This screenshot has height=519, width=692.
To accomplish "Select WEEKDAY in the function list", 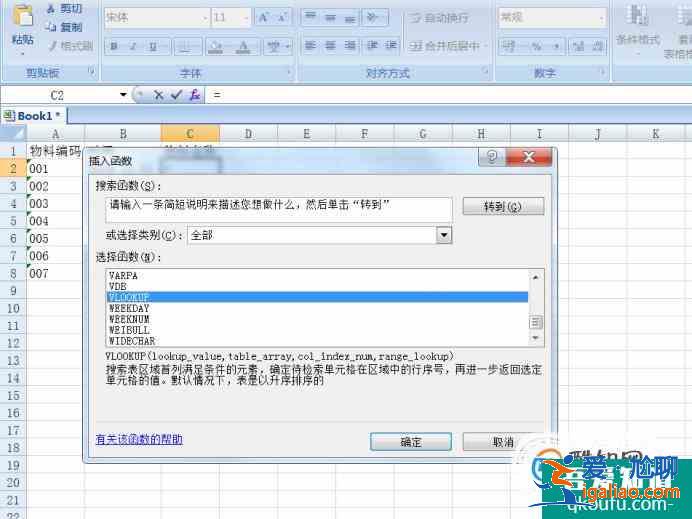I will (x=317, y=308).
